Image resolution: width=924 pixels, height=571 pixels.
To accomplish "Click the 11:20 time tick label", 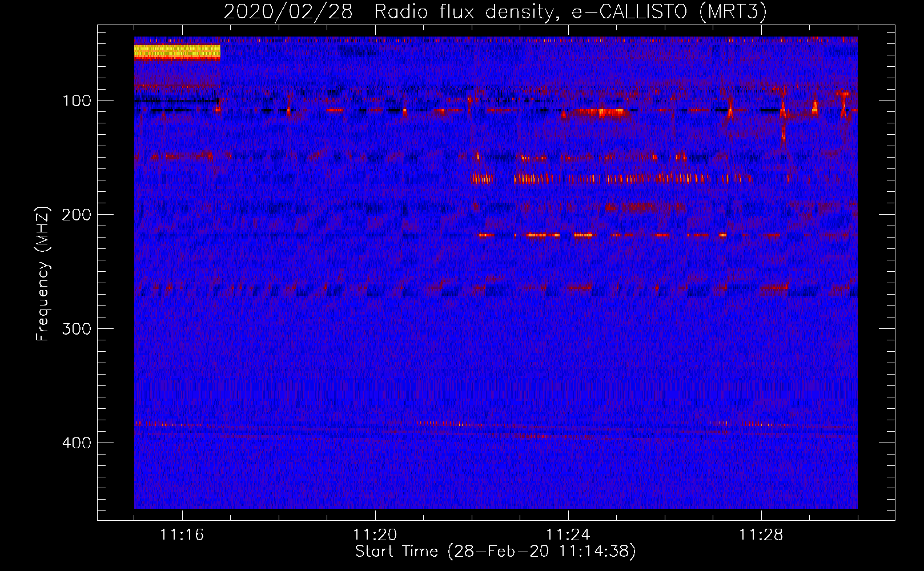I will (x=375, y=535).
